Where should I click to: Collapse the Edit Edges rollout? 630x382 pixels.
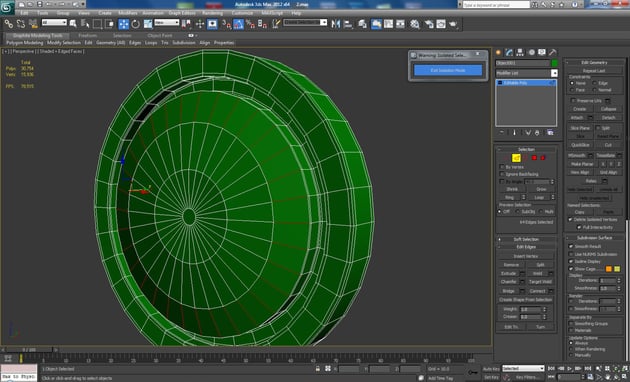(x=526, y=247)
